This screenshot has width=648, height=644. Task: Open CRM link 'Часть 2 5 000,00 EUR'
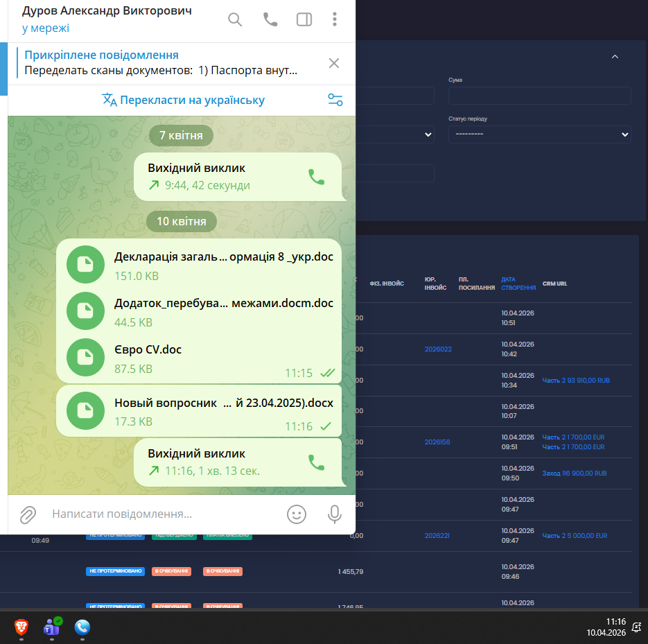tap(575, 536)
